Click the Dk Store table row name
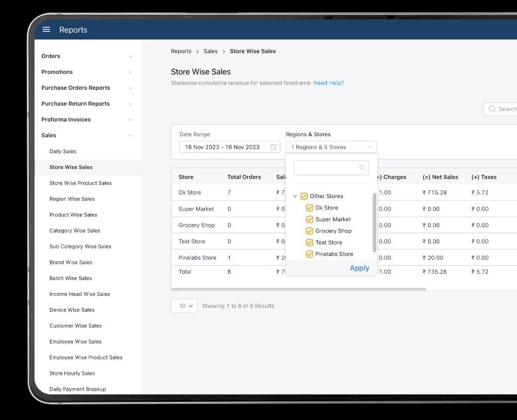 pos(189,192)
